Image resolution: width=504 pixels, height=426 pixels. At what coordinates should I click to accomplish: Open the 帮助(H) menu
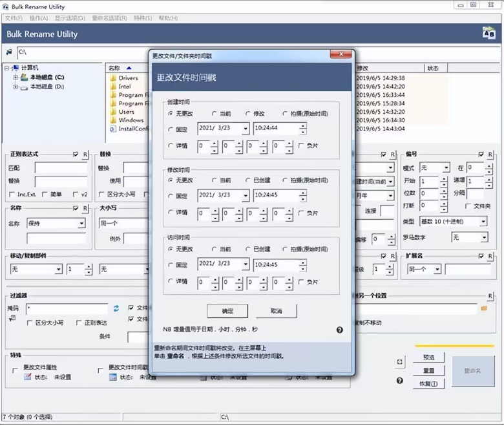(169, 18)
